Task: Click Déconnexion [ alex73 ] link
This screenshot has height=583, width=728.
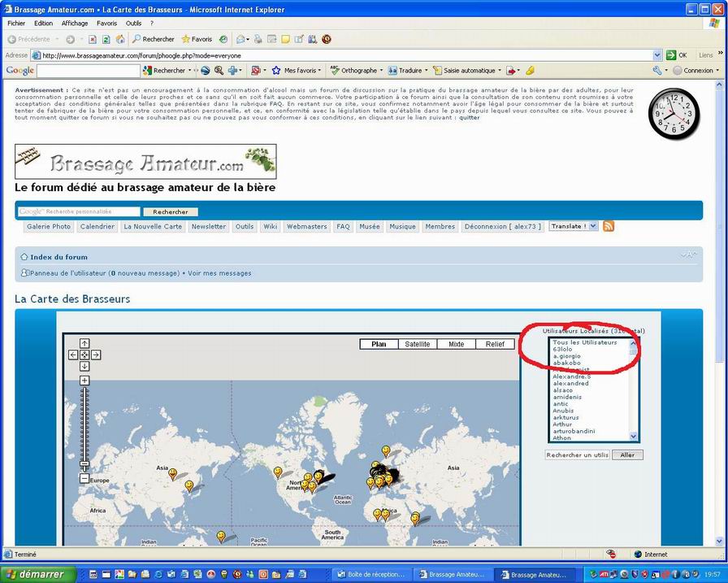Action: 502,227
